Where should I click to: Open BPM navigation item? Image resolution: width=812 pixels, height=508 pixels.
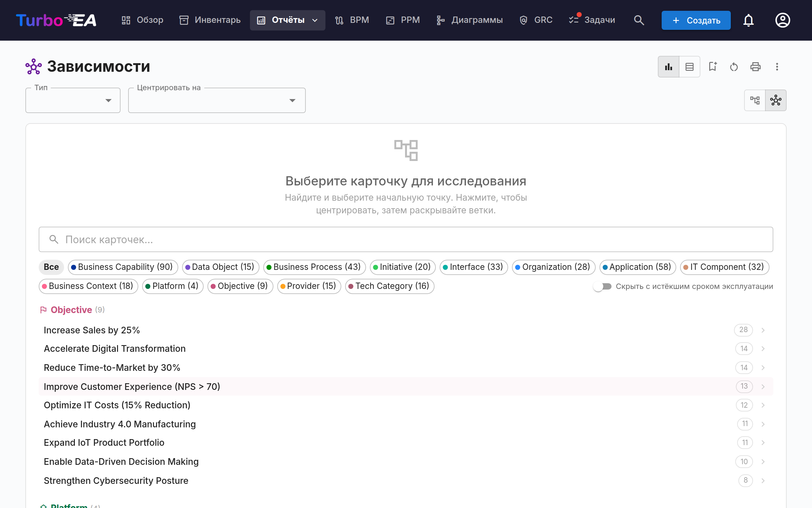(x=352, y=20)
